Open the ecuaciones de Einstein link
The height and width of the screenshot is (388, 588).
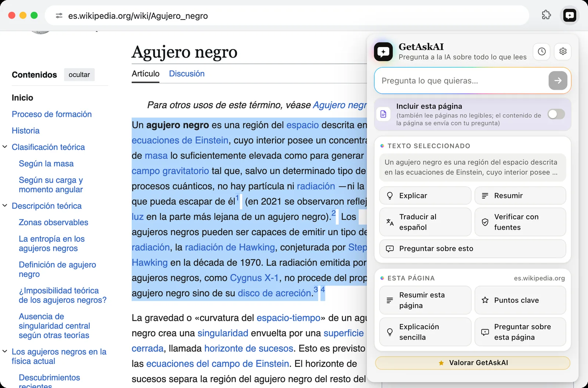click(x=180, y=140)
